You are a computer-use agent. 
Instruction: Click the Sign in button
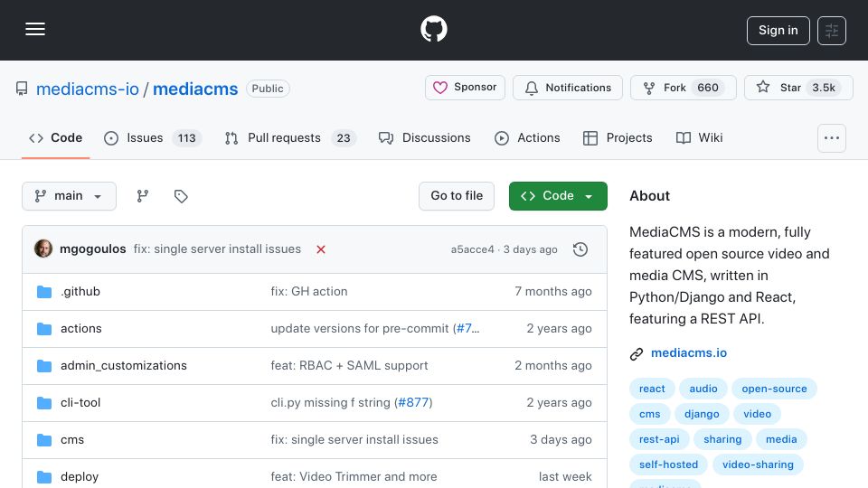(x=778, y=31)
